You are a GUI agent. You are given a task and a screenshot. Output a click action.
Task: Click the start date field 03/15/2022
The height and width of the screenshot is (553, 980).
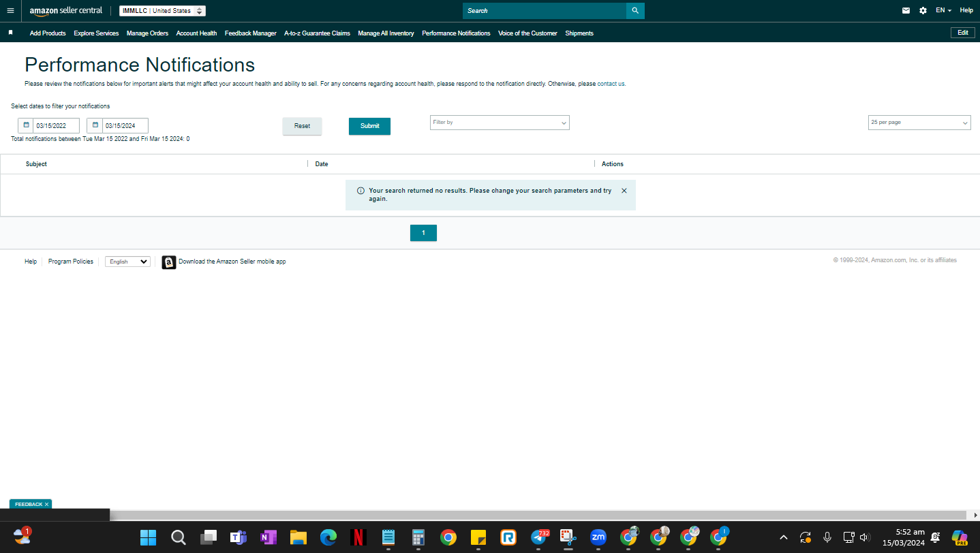point(57,125)
